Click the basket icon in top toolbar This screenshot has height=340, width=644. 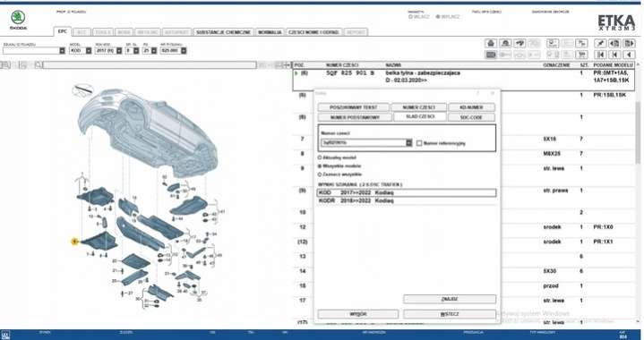click(491, 43)
